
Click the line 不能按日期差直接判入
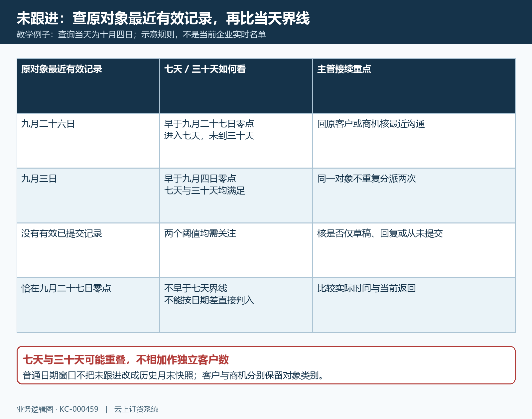click(x=209, y=300)
